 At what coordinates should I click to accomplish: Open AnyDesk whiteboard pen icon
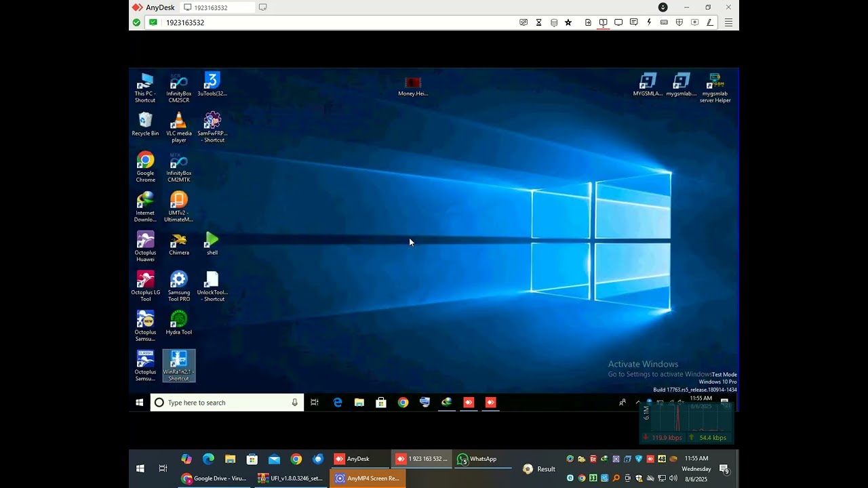(710, 22)
